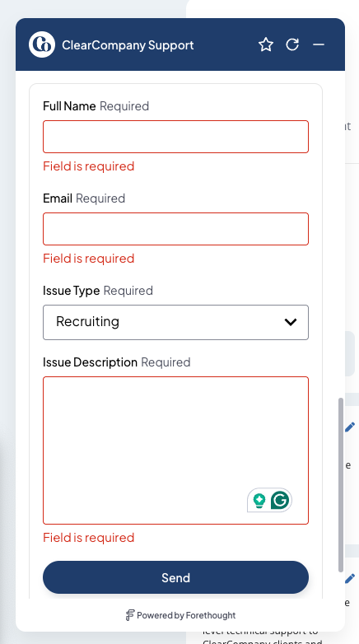Click the Issue Type label
The width and height of the screenshot is (359, 644).
(72, 291)
